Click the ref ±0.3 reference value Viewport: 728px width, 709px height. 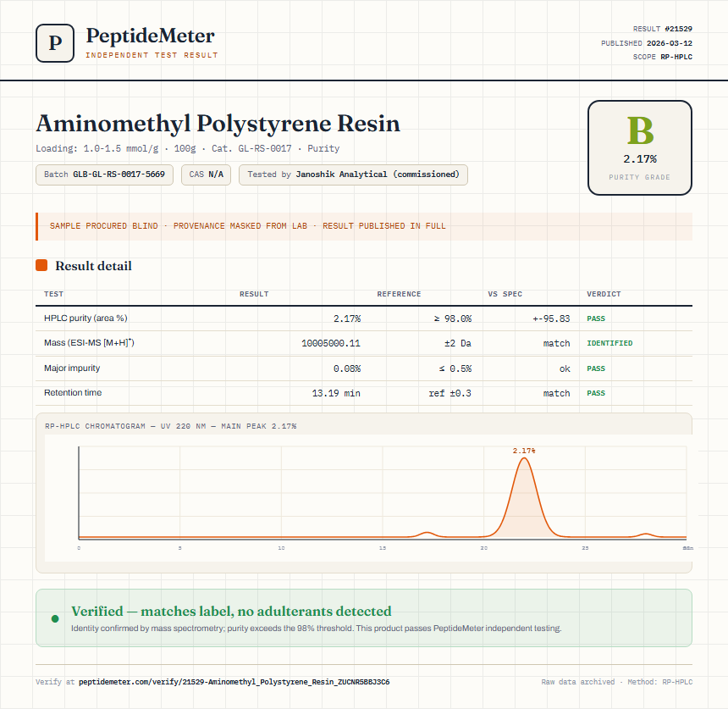tap(449, 393)
